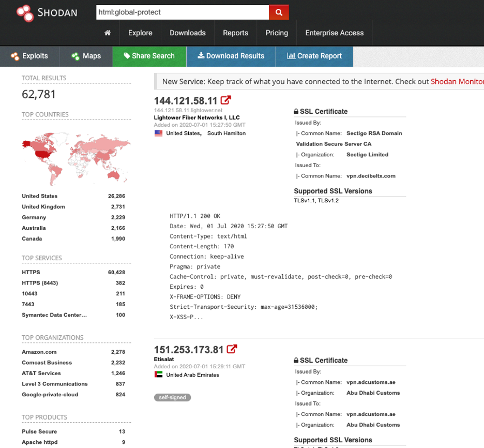Go to the home icon in navigation
This screenshot has width=484, height=448.
pos(108,33)
